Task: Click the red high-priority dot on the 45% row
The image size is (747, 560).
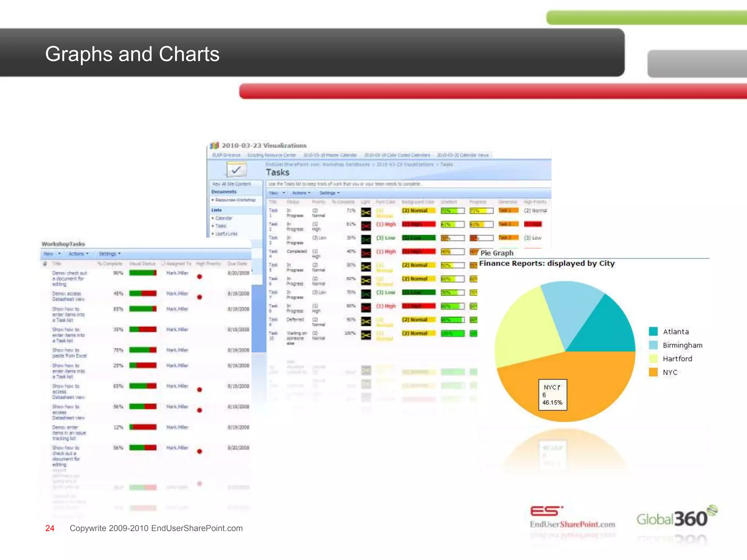Action: tap(200, 297)
